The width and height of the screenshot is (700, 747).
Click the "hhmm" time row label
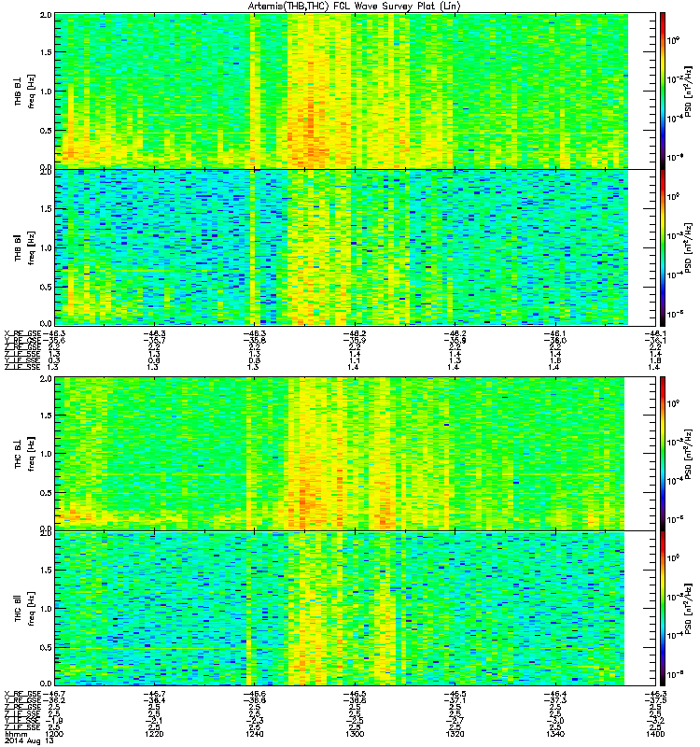click(x=16, y=734)
